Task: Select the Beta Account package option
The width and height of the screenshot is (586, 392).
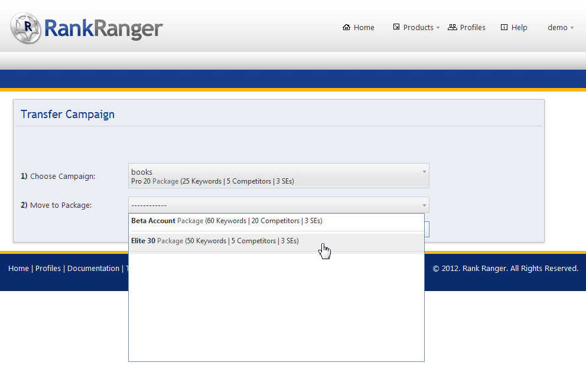Action: click(x=226, y=221)
